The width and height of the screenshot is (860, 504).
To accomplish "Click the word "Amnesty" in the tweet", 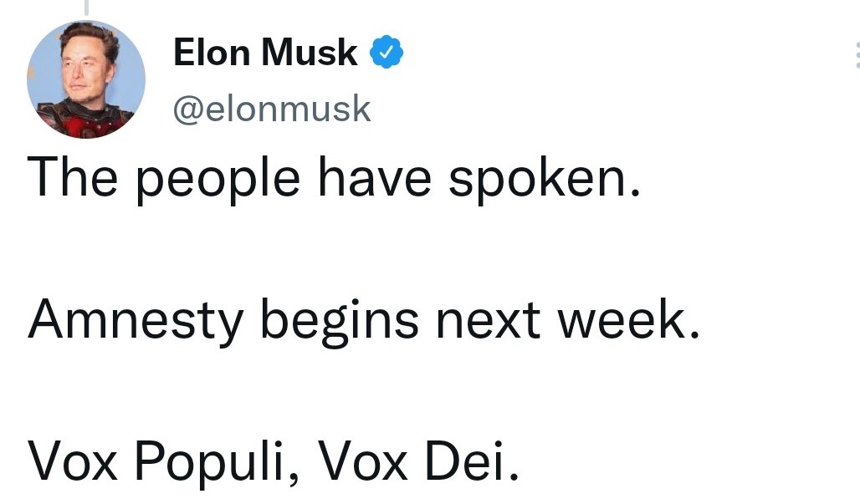I will point(136,320).
